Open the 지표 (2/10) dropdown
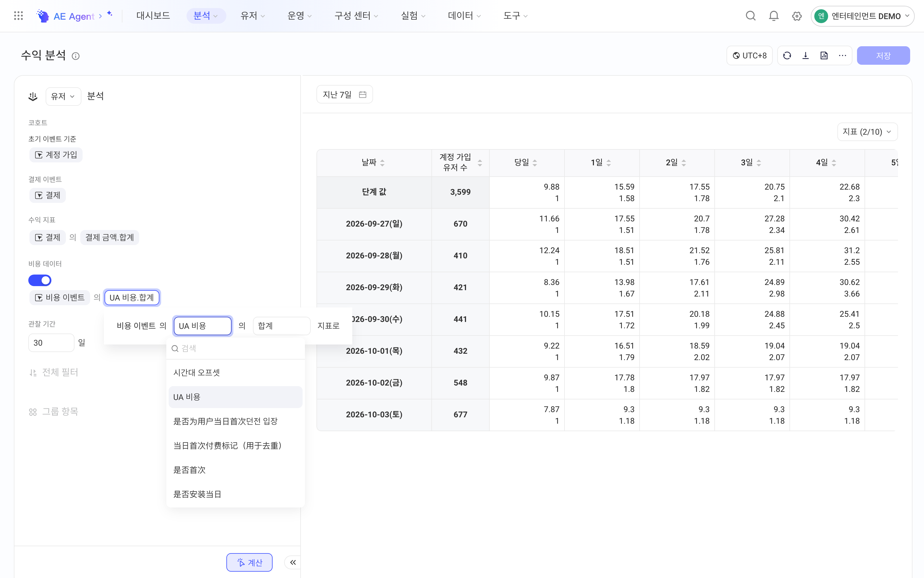The height and width of the screenshot is (578, 924). (867, 132)
